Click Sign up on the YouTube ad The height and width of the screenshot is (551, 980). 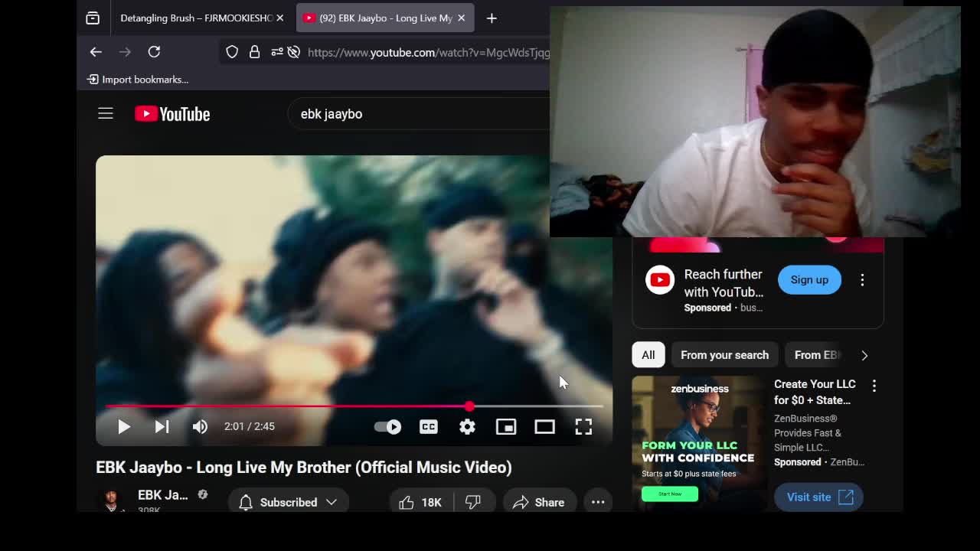(809, 280)
